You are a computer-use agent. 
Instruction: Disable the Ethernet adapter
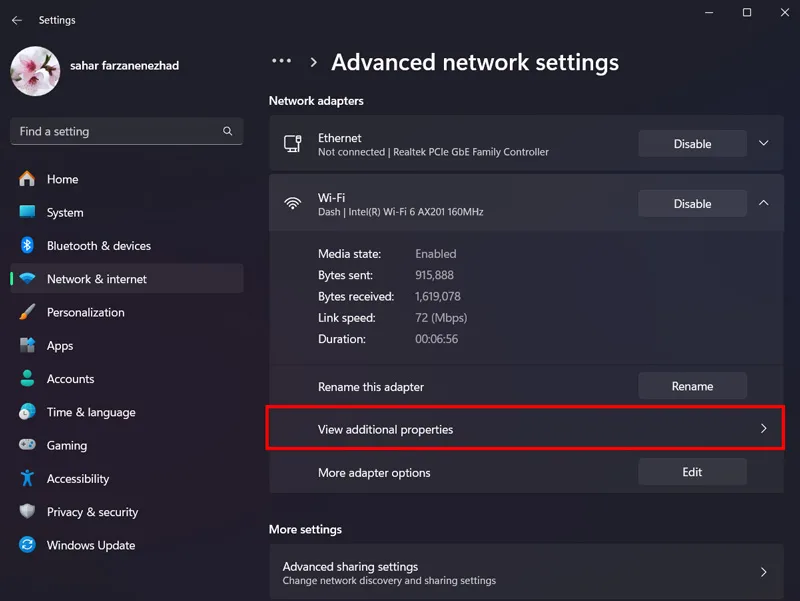coord(692,144)
